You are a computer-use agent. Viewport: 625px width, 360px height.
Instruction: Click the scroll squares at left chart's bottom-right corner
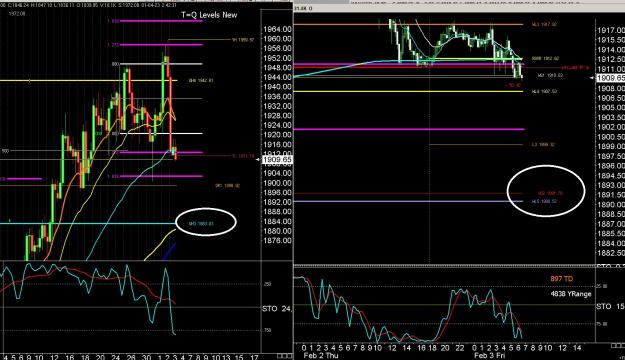click(284, 356)
